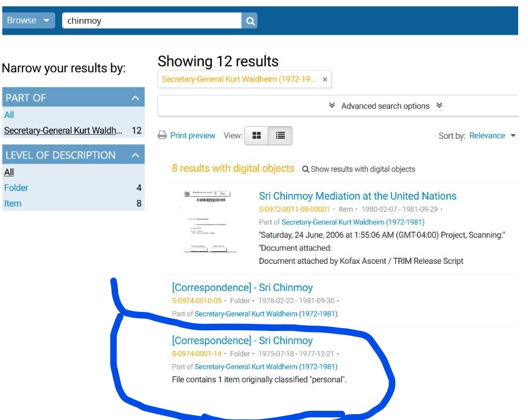Switch to card grid view

coord(256,135)
